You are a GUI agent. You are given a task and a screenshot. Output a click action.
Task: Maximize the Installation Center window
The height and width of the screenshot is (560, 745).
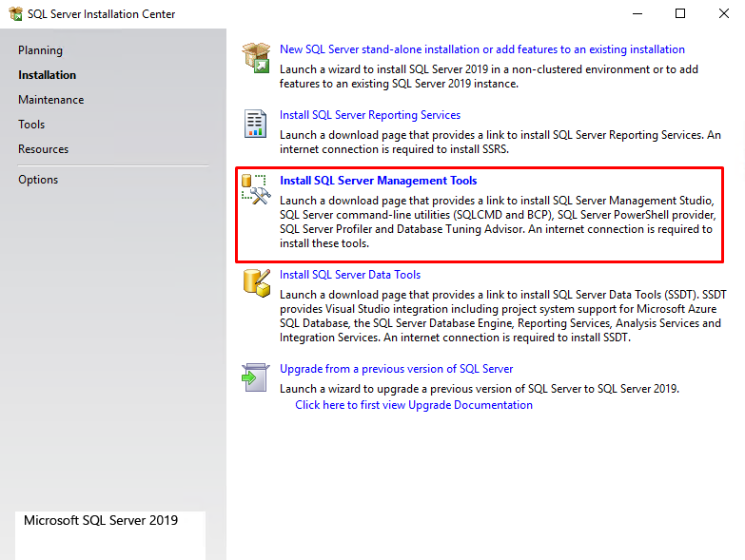coord(680,13)
